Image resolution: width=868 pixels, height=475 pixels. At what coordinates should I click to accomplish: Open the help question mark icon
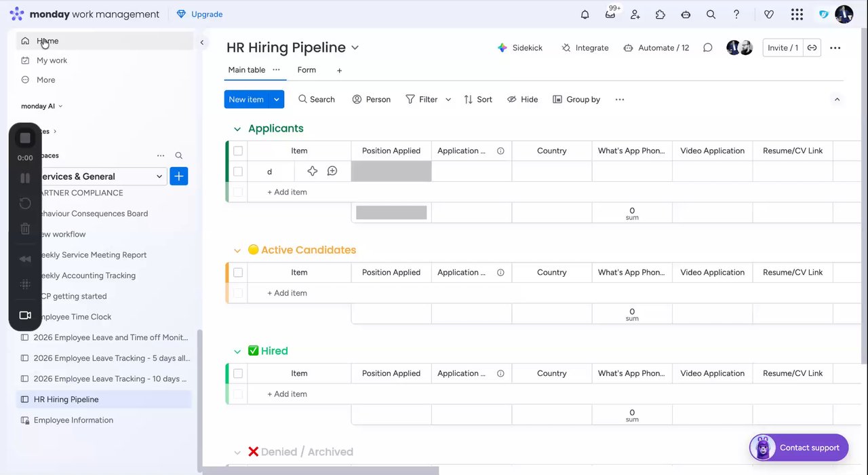[736, 14]
